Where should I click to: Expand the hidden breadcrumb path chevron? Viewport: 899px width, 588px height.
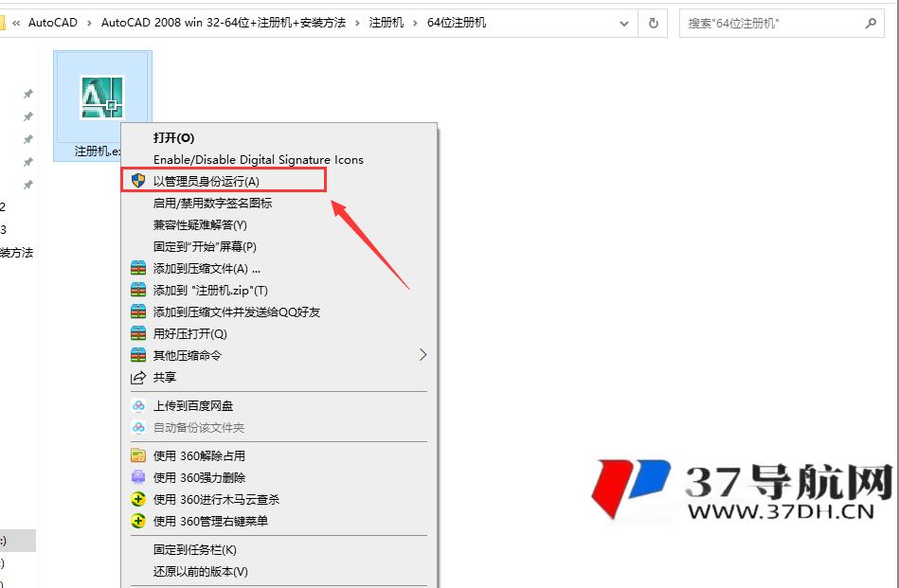tap(16, 23)
